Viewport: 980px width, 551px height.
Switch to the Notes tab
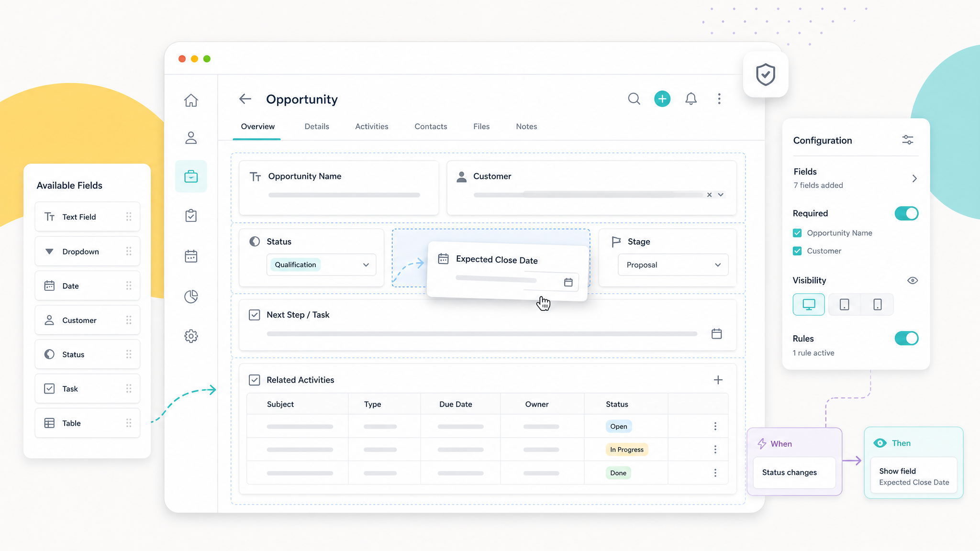point(526,126)
